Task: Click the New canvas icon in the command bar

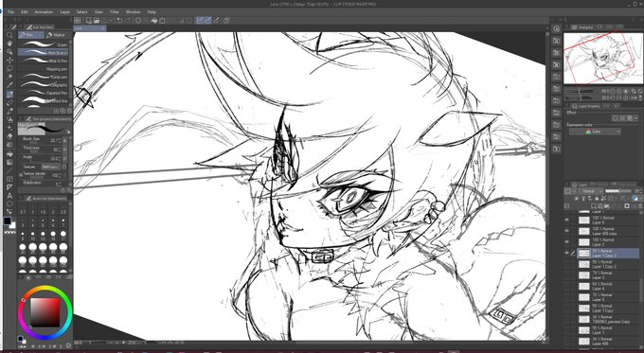Action: click(88, 21)
